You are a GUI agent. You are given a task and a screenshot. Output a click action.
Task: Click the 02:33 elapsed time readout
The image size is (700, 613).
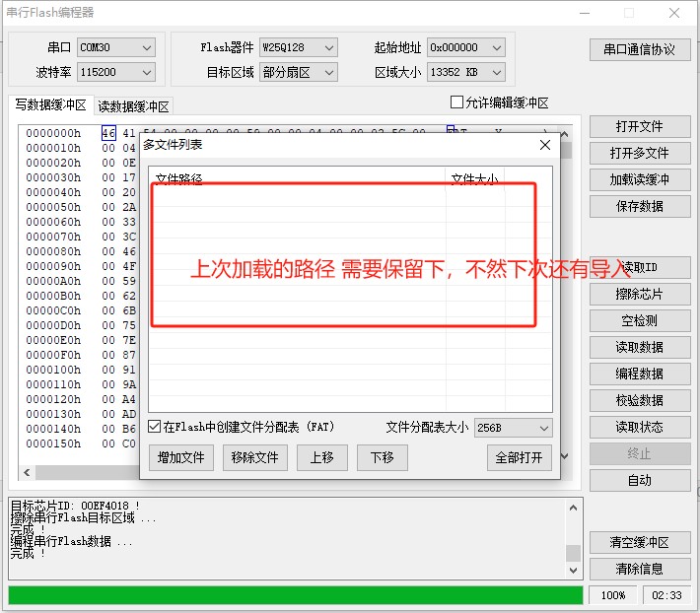[666, 595]
